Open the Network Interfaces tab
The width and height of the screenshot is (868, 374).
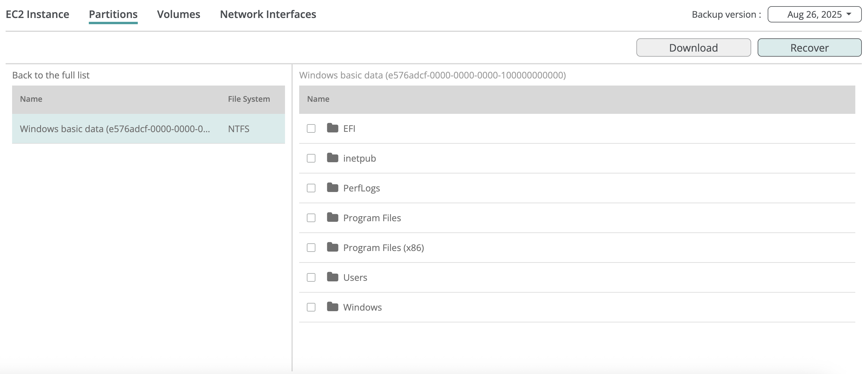[268, 14]
